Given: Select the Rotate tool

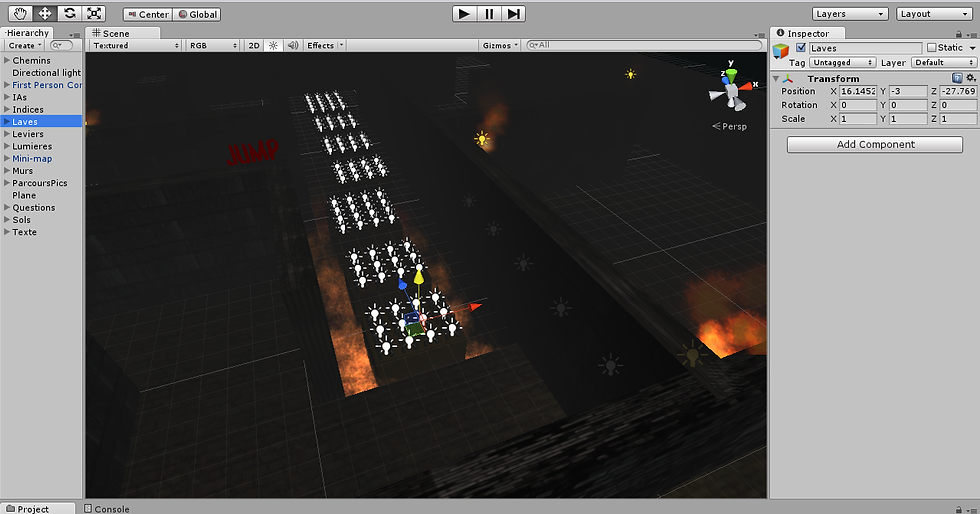Looking at the screenshot, I should (69, 13).
